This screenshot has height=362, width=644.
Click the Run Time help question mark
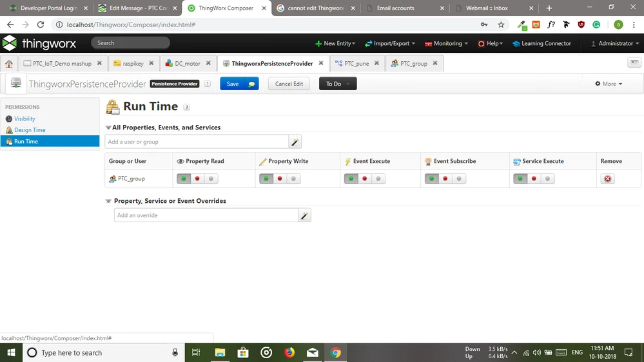click(x=186, y=107)
